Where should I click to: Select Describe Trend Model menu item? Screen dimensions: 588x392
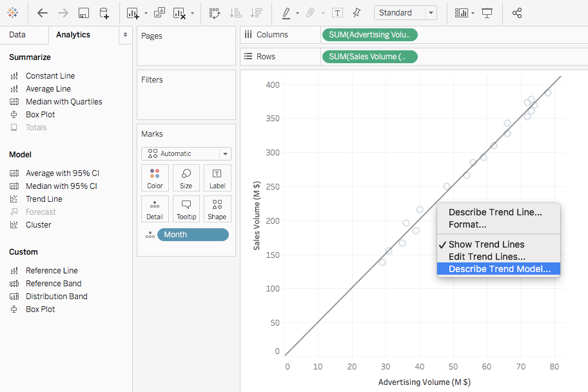click(499, 269)
